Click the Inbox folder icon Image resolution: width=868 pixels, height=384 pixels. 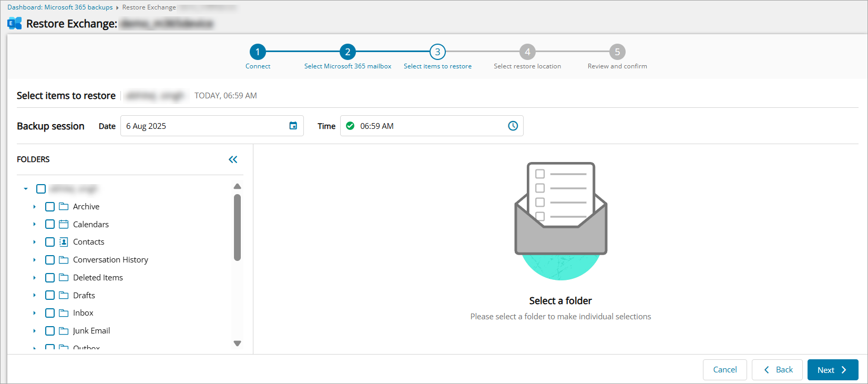tap(64, 313)
